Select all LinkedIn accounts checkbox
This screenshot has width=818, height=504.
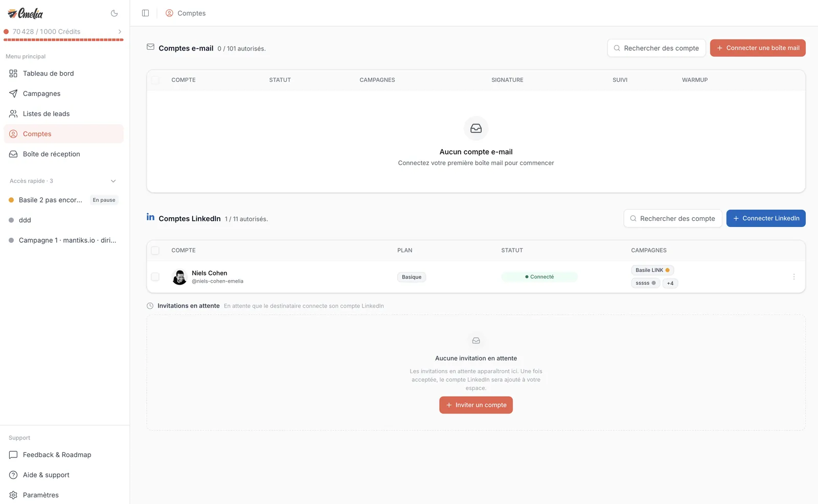(x=155, y=250)
